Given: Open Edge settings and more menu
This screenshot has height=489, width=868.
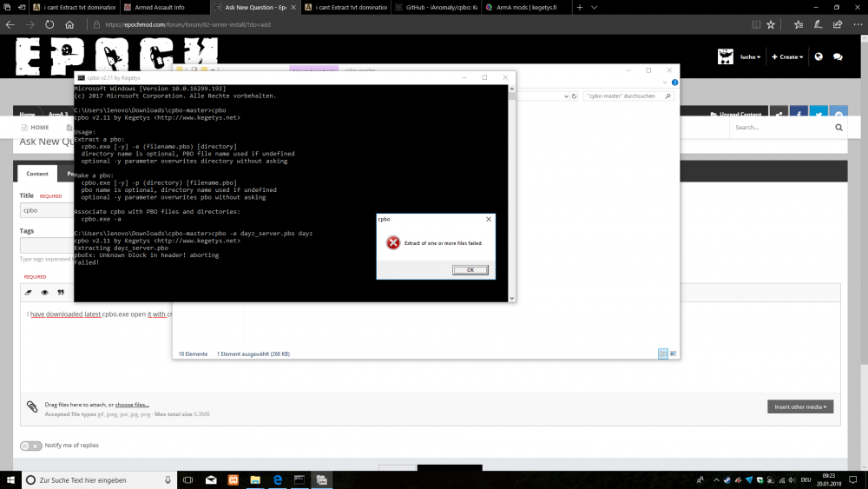Looking at the screenshot, I should pos(858,24).
